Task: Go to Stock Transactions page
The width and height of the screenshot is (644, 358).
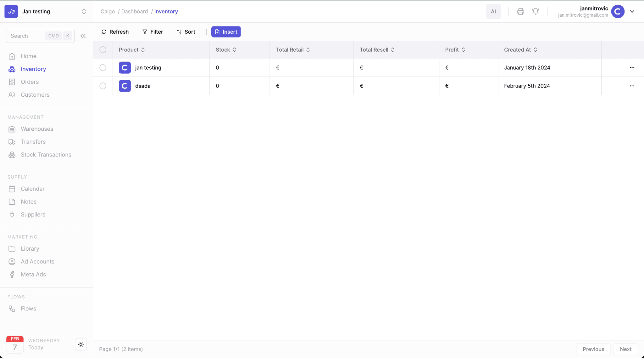Action: [46, 155]
